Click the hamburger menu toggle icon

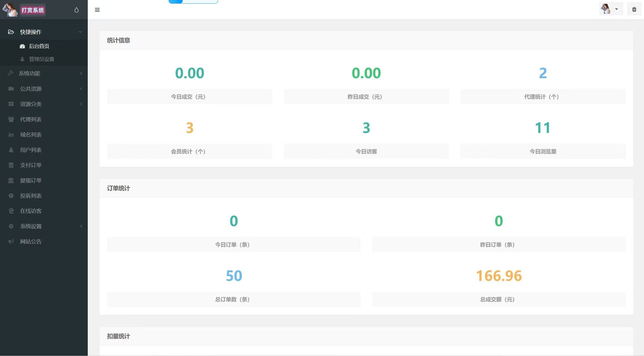tap(97, 10)
